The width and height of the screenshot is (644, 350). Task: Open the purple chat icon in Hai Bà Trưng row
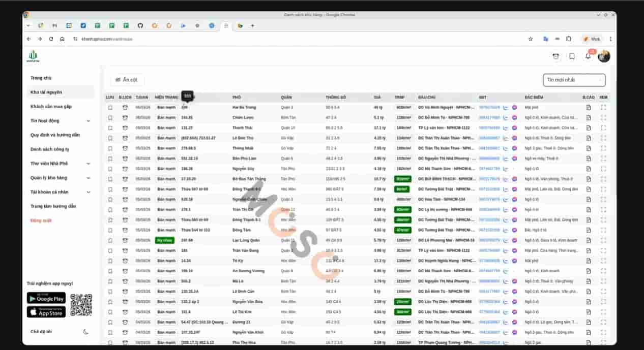point(514,107)
